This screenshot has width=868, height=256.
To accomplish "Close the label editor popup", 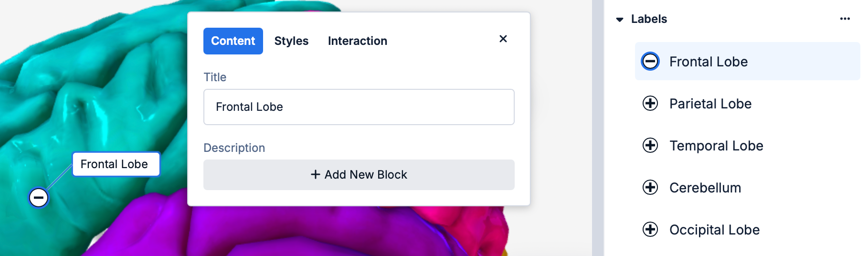I will (x=503, y=39).
